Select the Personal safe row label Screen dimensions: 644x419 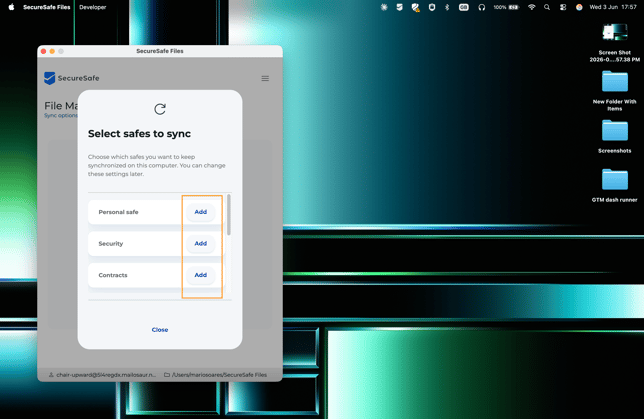click(x=118, y=212)
